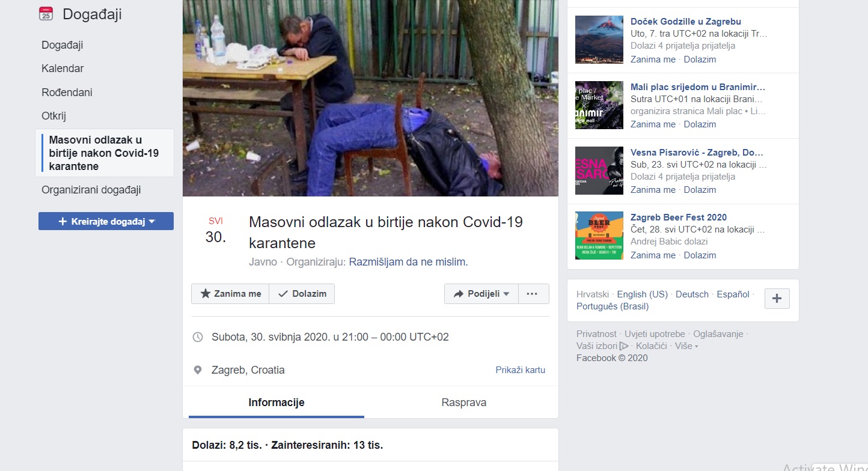868x471 pixels.
Task: Click the AdChoices icon next to Vaši izbori
Action: tap(624, 346)
